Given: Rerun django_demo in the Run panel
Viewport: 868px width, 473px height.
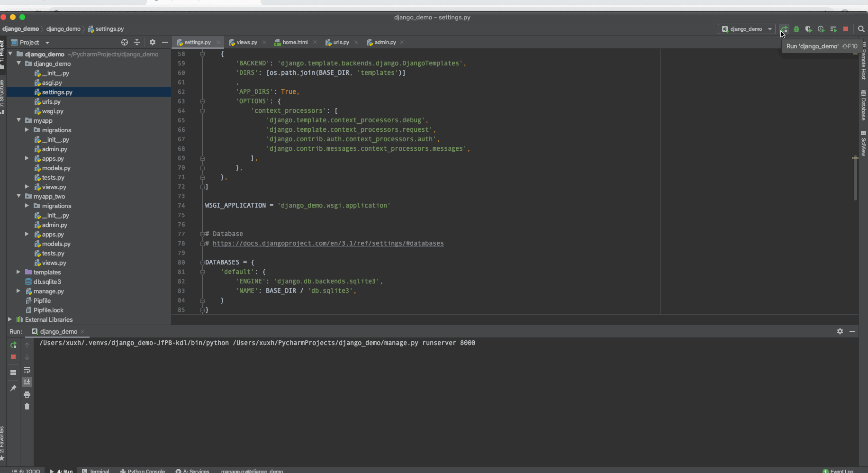Looking at the screenshot, I should [13, 345].
